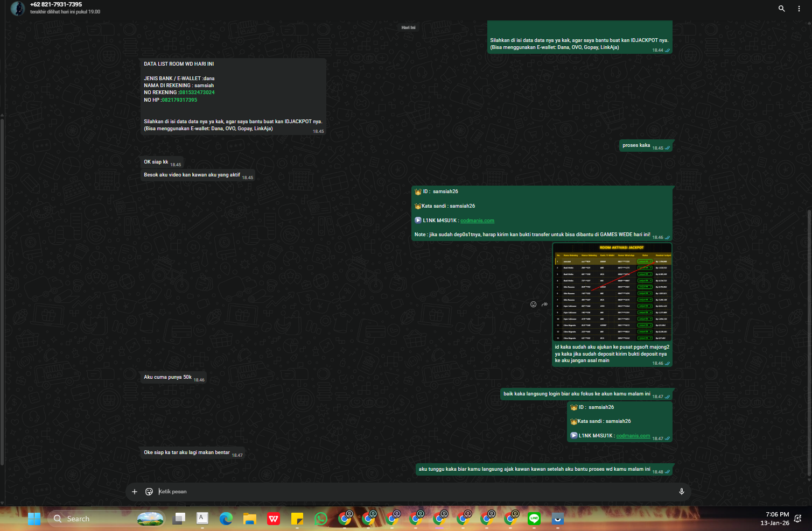Open the emoji and sticker picker
This screenshot has height=531, width=812.
149,492
